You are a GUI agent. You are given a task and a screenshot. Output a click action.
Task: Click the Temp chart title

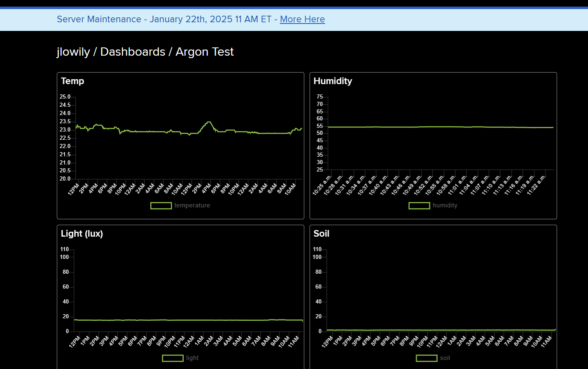tap(72, 81)
